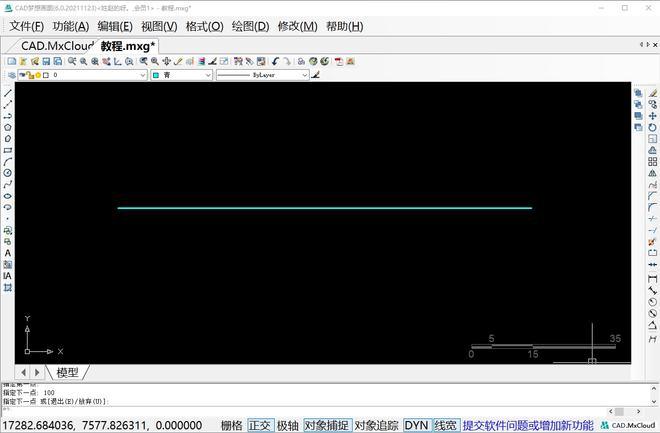Select the Ellipse drawing tool
The height and width of the screenshot is (433, 660).
pos(8,196)
